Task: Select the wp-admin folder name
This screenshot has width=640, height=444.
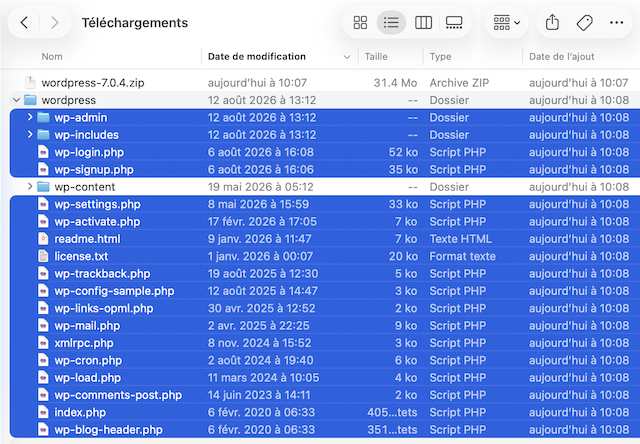Action: (81, 118)
